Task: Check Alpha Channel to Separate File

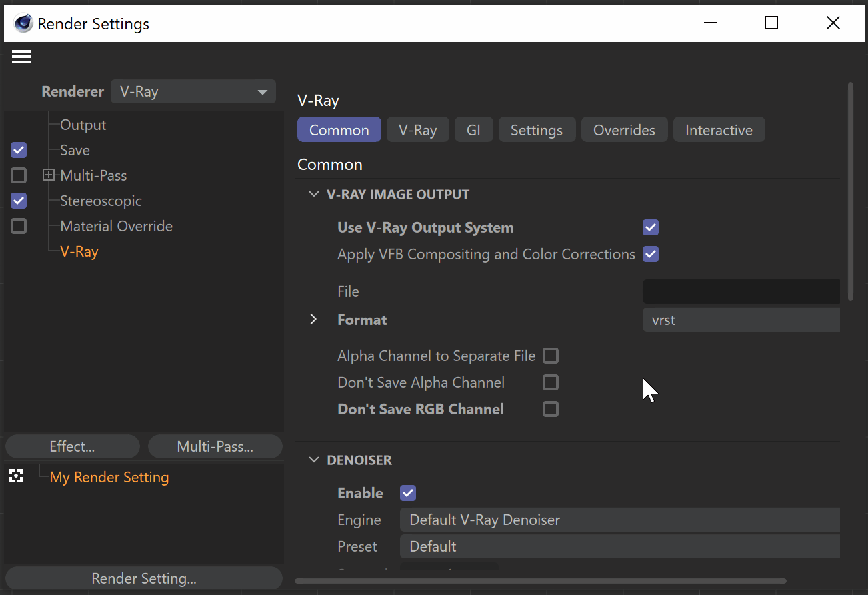Action: point(551,356)
